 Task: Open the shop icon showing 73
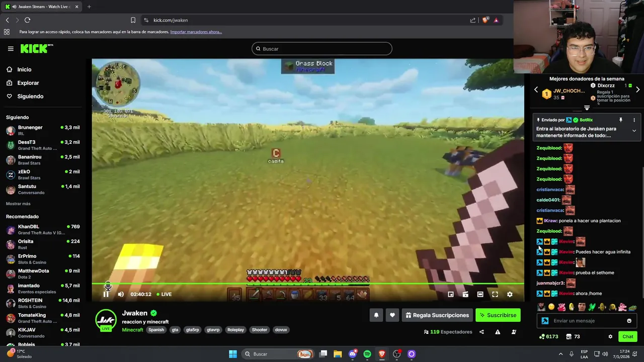569,337
